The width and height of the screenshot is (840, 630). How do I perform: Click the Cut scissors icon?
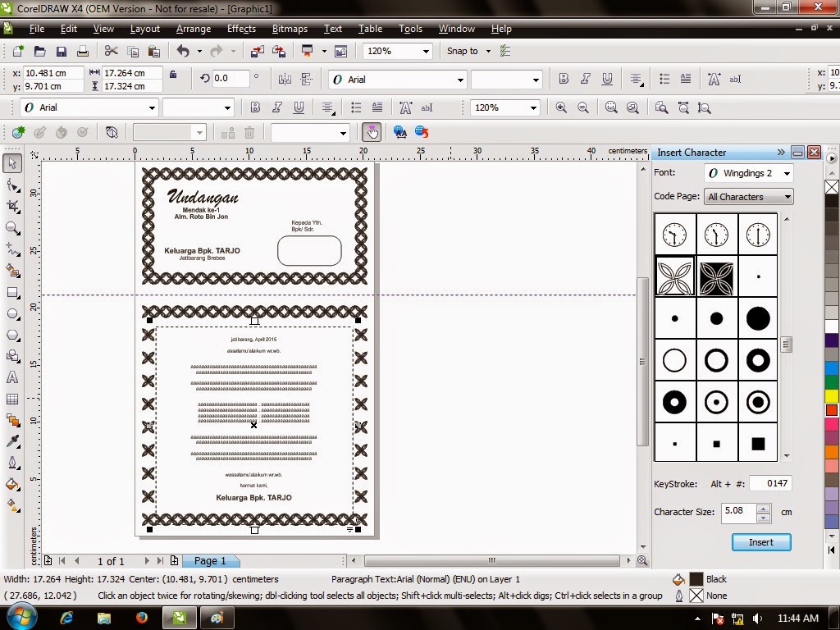point(111,51)
